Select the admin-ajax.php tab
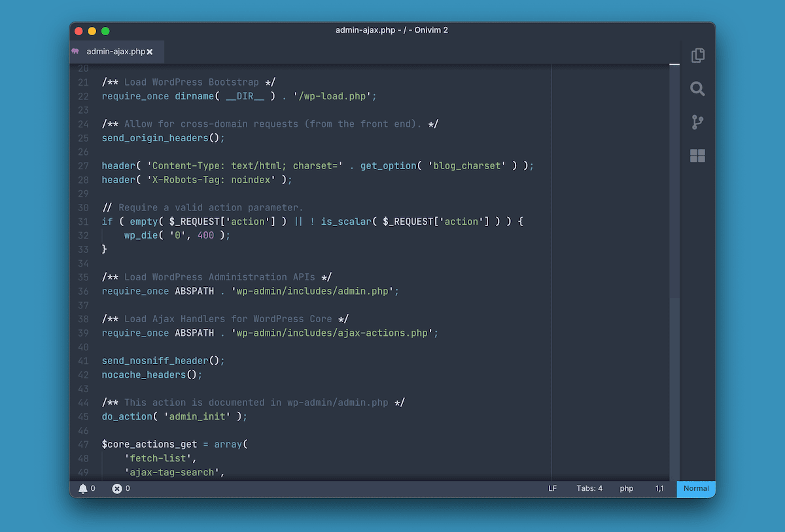Viewport: 785px width, 532px height. point(116,51)
